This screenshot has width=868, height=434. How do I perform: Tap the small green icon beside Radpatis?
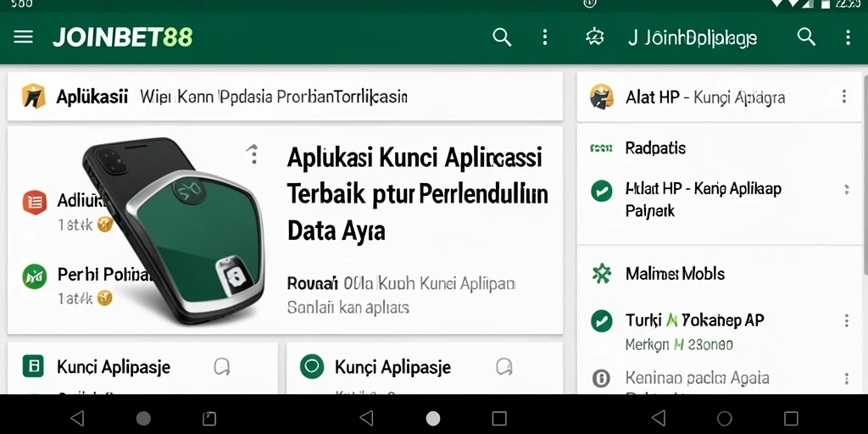click(x=601, y=147)
